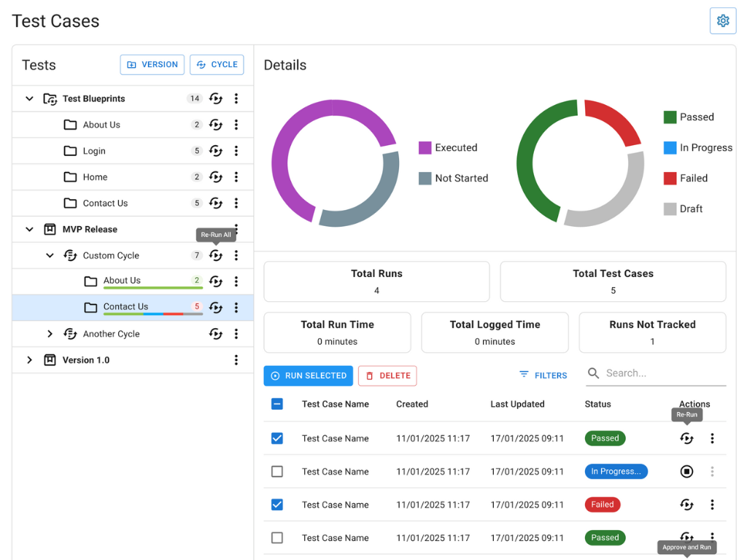Viewport: 747px width, 560px height.
Task: Click the red Failed legend swatch
Action: coord(670,179)
